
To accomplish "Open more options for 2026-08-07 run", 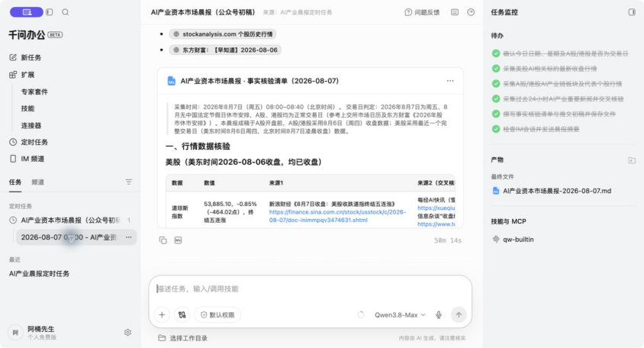I will [128, 237].
